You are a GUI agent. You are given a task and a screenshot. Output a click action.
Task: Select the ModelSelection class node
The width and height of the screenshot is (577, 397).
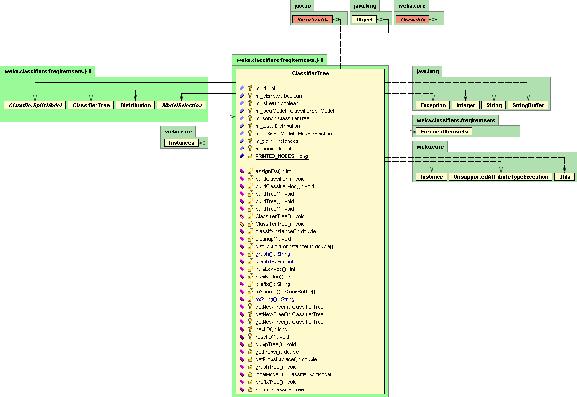coord(182,105)
